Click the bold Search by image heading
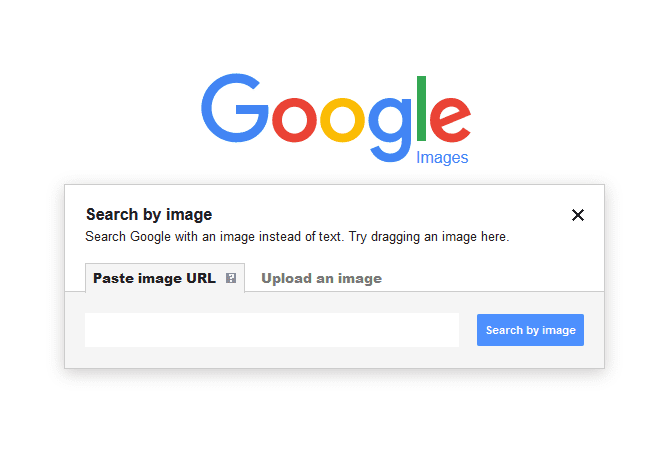Viewport: 670px width, 472px height. [149, 214]
